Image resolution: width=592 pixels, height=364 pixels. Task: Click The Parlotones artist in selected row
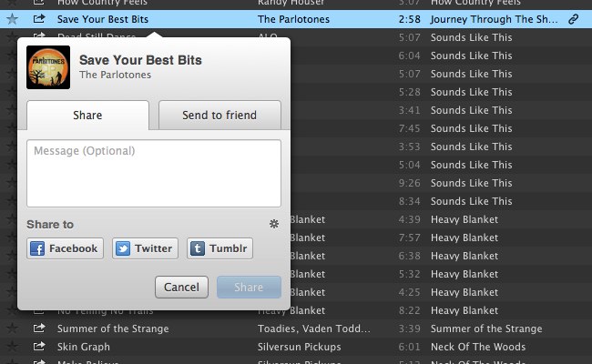293,19
